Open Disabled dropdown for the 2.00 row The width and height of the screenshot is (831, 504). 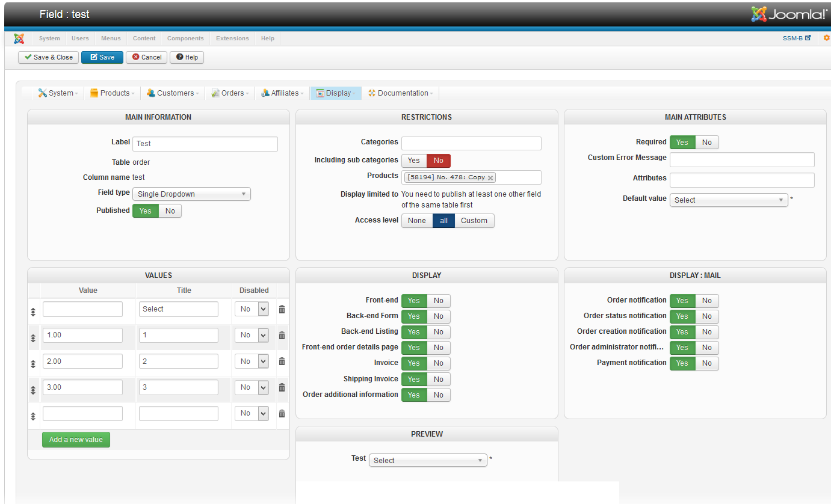252,361
